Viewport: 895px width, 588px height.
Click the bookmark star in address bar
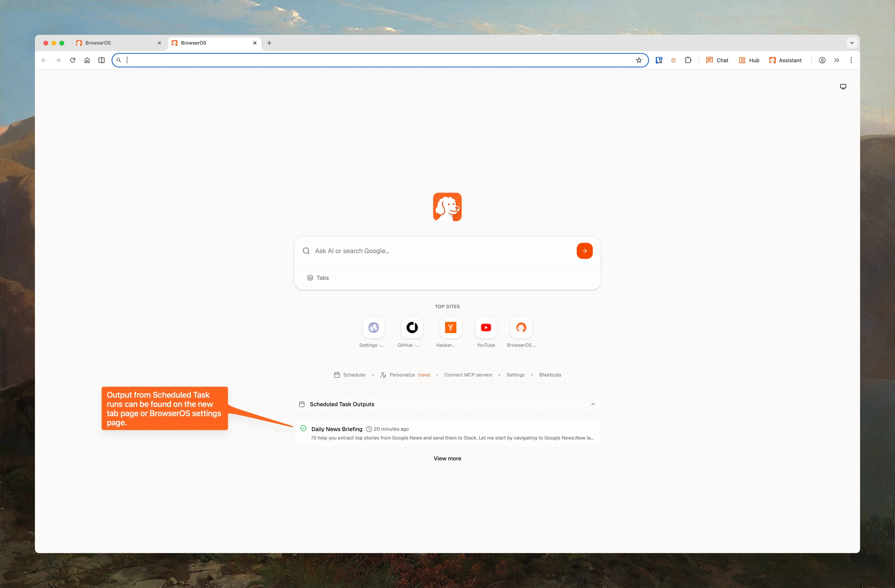pos(639,60)
